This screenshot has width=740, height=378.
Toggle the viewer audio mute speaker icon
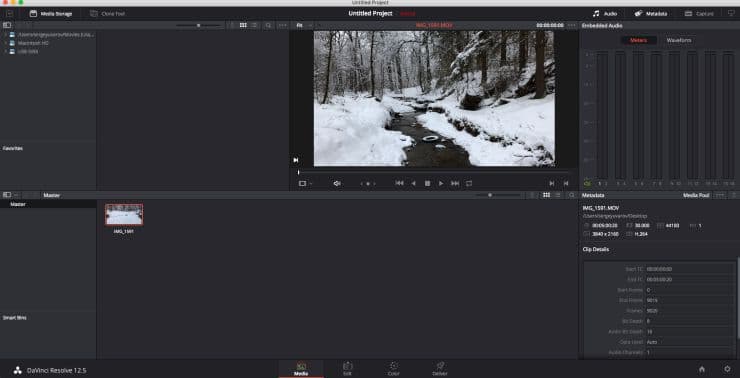pos(336,183)
